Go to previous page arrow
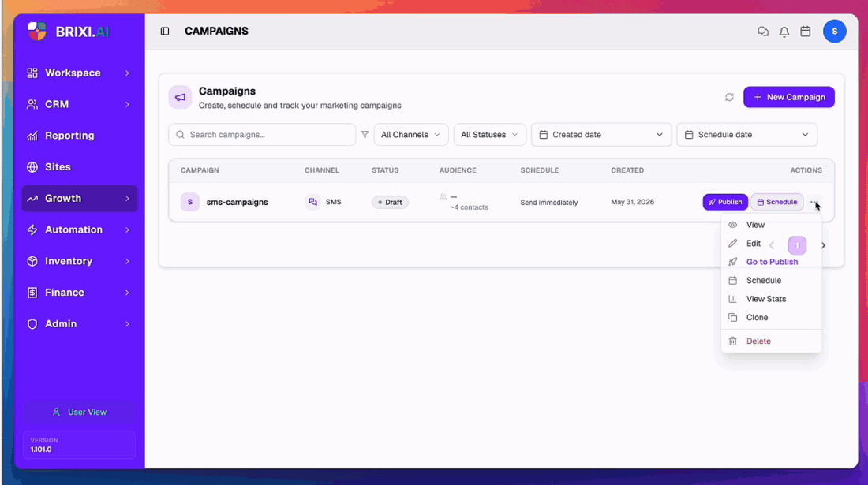Image resolution: width=868 pixels, height=485 pixels. click(x=772, y=245)
